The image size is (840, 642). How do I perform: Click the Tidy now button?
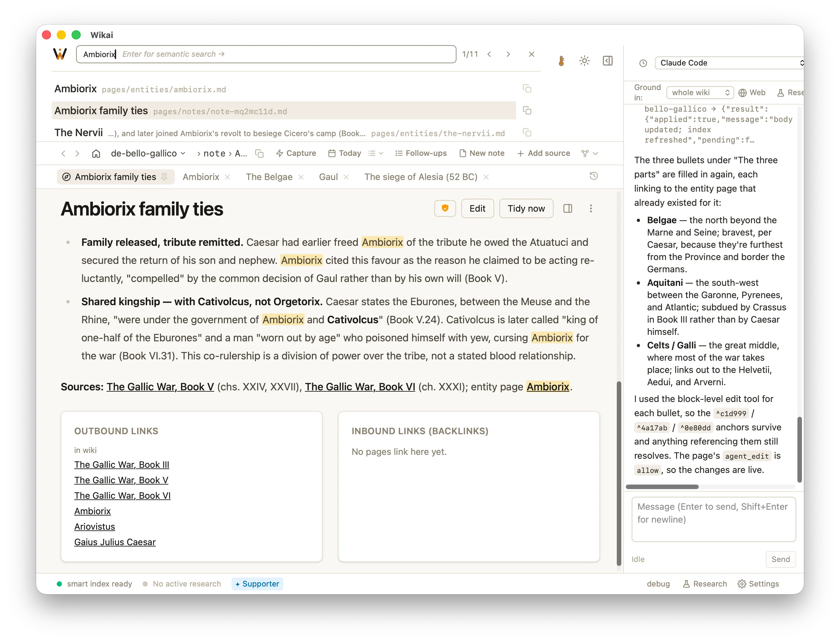[x=526, y=208]
